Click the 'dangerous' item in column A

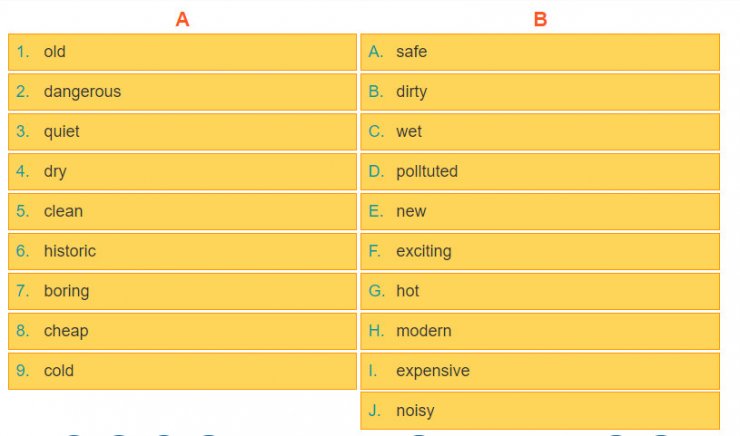coord(182,92)
